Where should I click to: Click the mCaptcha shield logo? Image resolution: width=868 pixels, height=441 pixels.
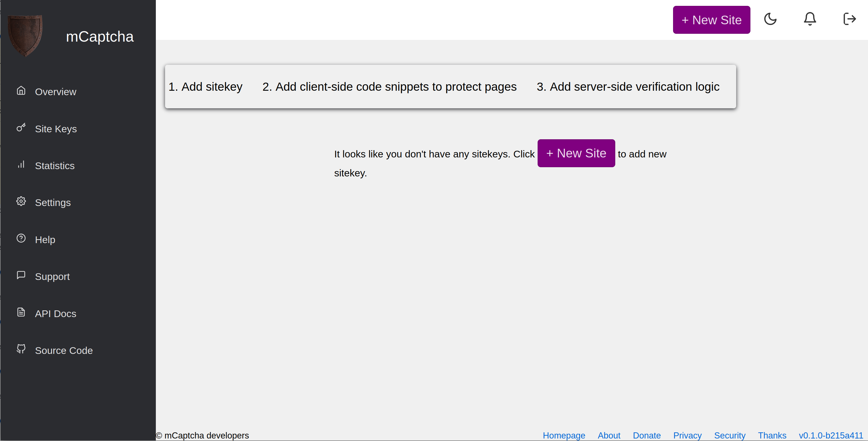tap(25, 35)
